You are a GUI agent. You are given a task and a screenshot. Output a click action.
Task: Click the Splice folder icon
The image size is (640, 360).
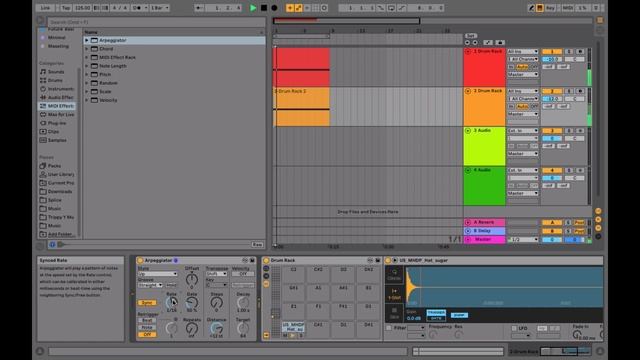43,200
